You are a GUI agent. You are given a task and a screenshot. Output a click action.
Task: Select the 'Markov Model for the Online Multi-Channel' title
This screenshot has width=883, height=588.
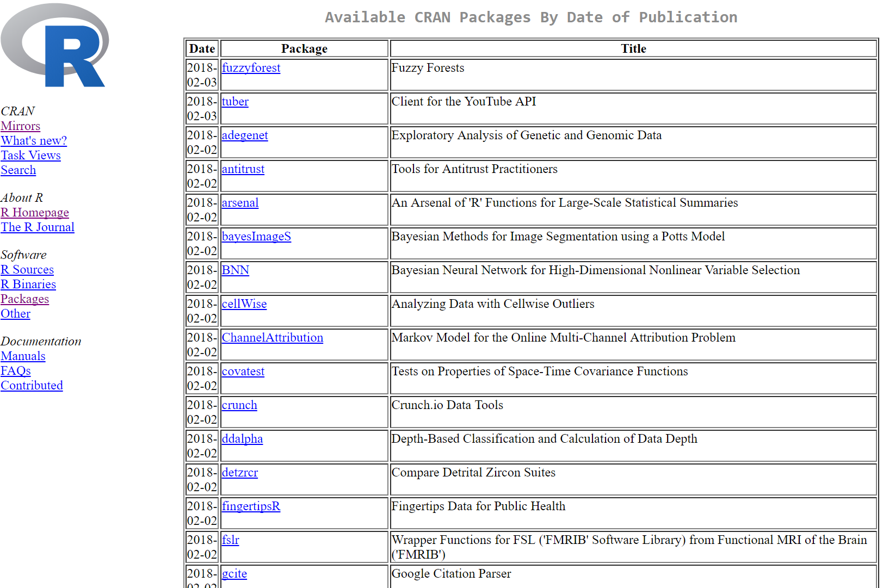point(564,338)
